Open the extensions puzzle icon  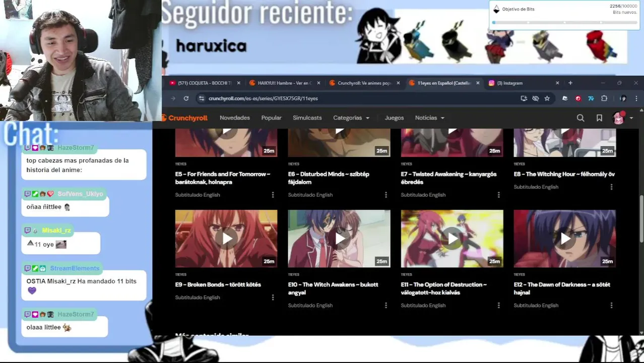[x=604, y=98]
